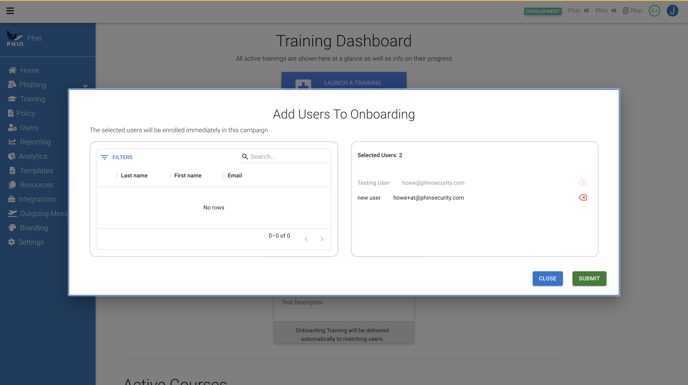
Task: Remove Testing User from selected users
Action: (583, 183)
